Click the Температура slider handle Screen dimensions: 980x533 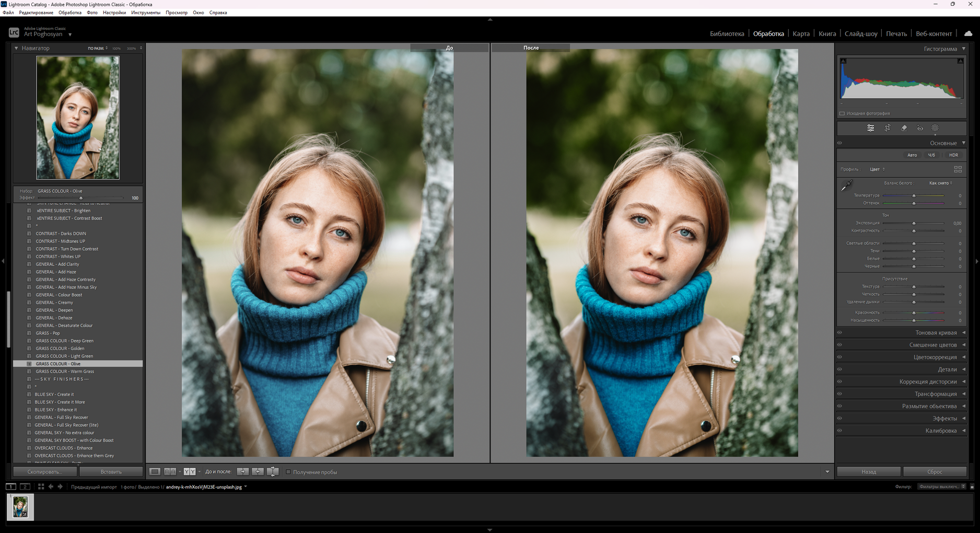pos(914,196)
